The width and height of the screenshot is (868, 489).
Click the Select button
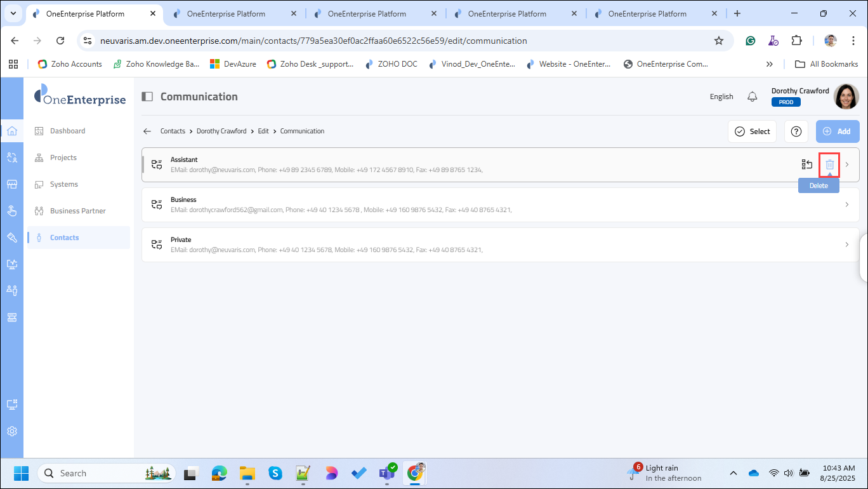pyautogui.click(x=752, y=131)
